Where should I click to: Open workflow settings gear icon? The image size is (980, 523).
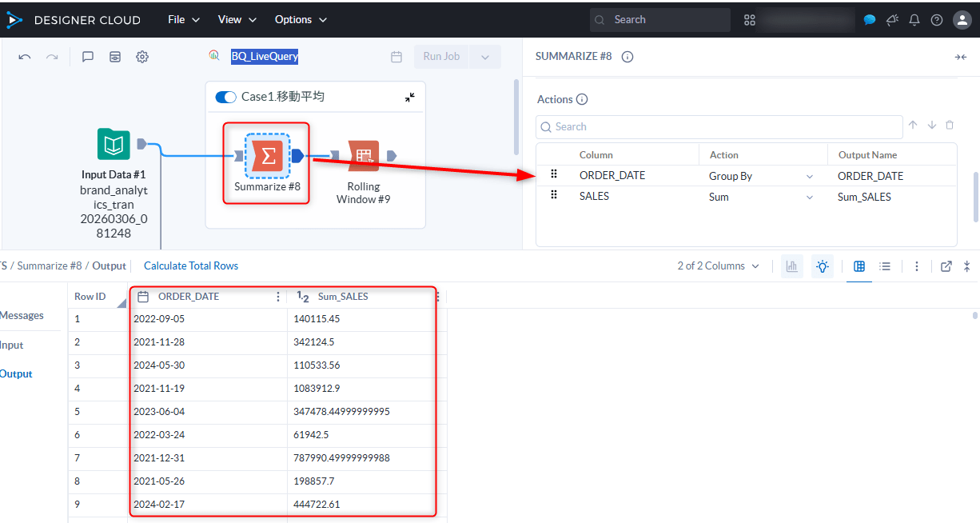click(142, 57)
